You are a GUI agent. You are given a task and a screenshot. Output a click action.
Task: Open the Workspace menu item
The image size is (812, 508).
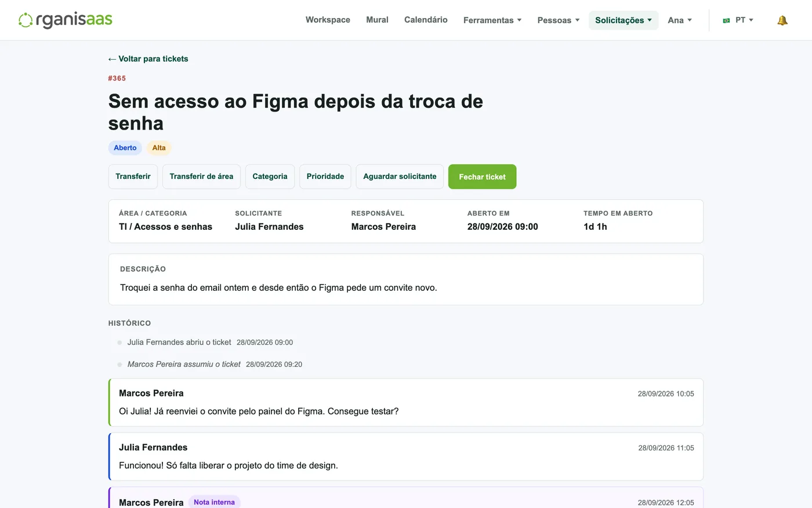click(x=328, y=20)
